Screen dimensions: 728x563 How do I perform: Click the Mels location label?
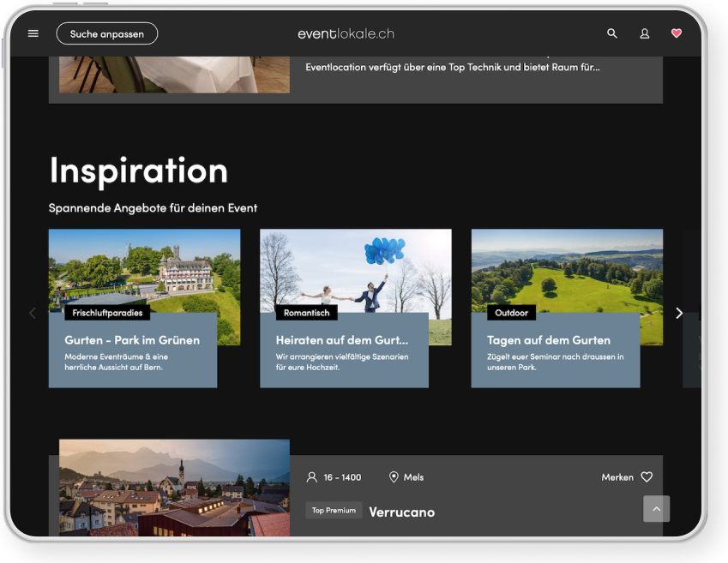(x=413, y=477)
